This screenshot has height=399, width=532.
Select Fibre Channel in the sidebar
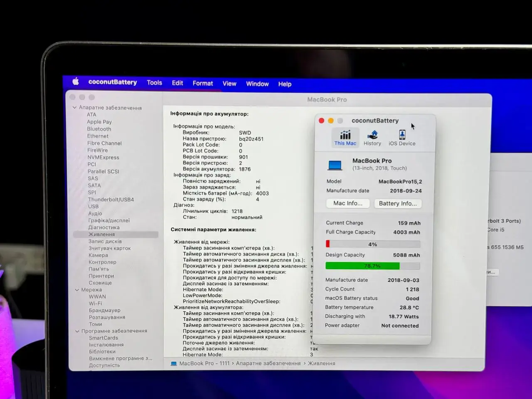tap(104, 143)
